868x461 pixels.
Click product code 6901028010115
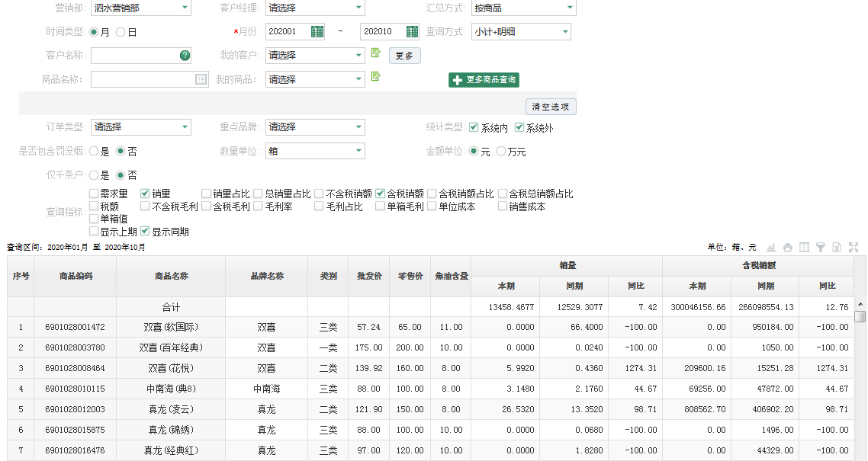pos(76,389)
